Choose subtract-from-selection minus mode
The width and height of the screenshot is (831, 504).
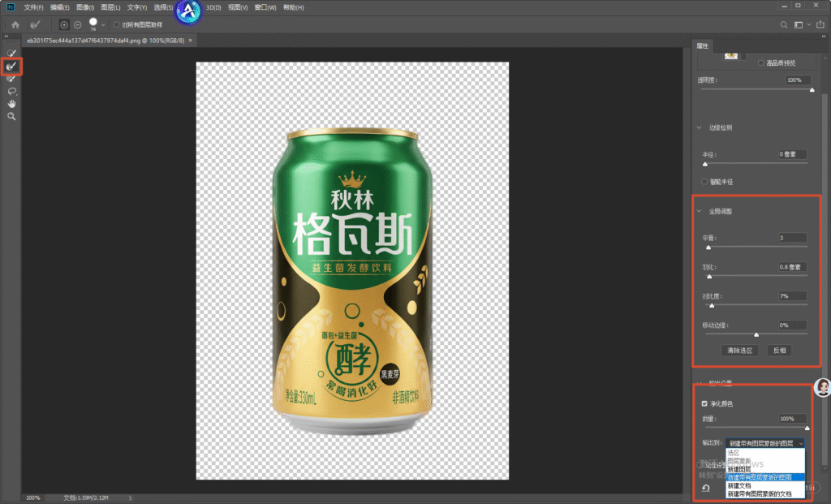click(x=78, y=24)
